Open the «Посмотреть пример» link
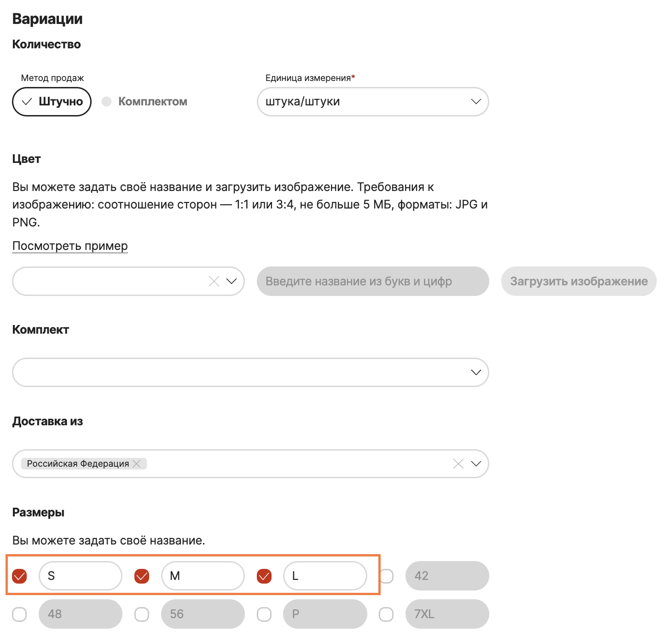 (x=70, y=246)
